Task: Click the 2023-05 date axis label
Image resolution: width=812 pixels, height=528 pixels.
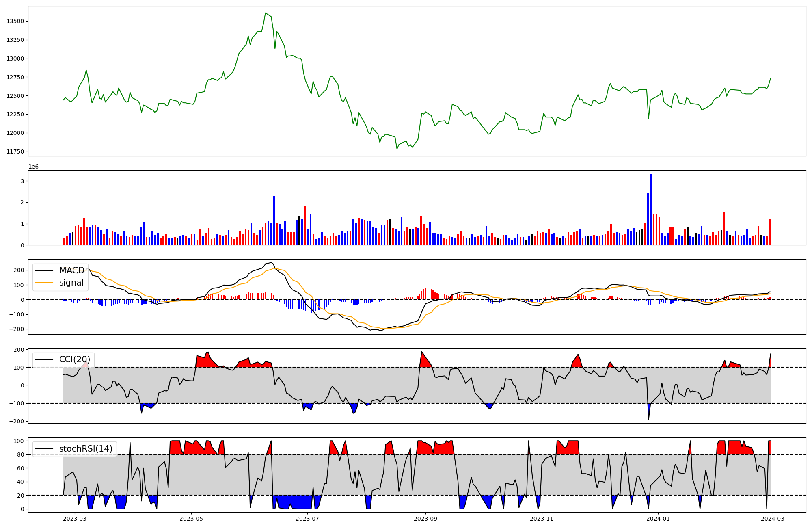Action: click(x=191, y=519)
